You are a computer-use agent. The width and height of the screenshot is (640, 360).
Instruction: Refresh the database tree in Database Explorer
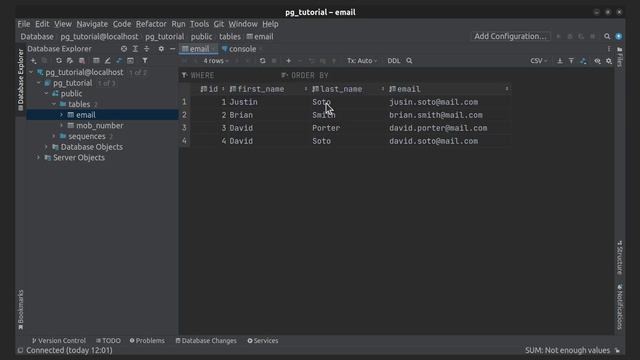59,61
